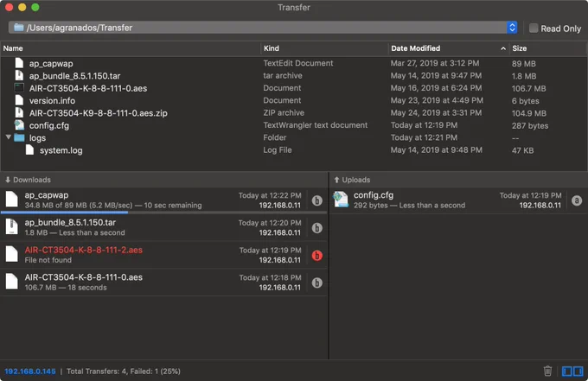Click info badge for ap_capwap download

(316, 200)
